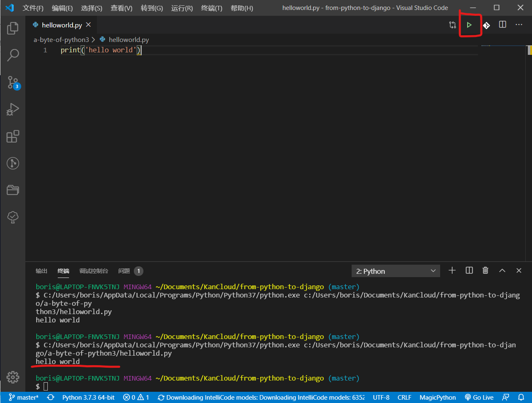
Task: Open the 终端(T) menu
Action: click(212, 8)
